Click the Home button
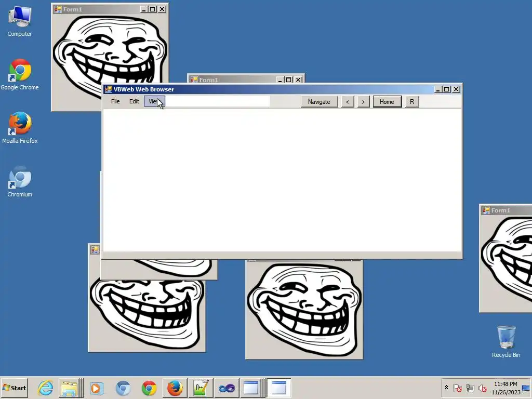Viewport: 532px width, 399px height. [387, 102]
